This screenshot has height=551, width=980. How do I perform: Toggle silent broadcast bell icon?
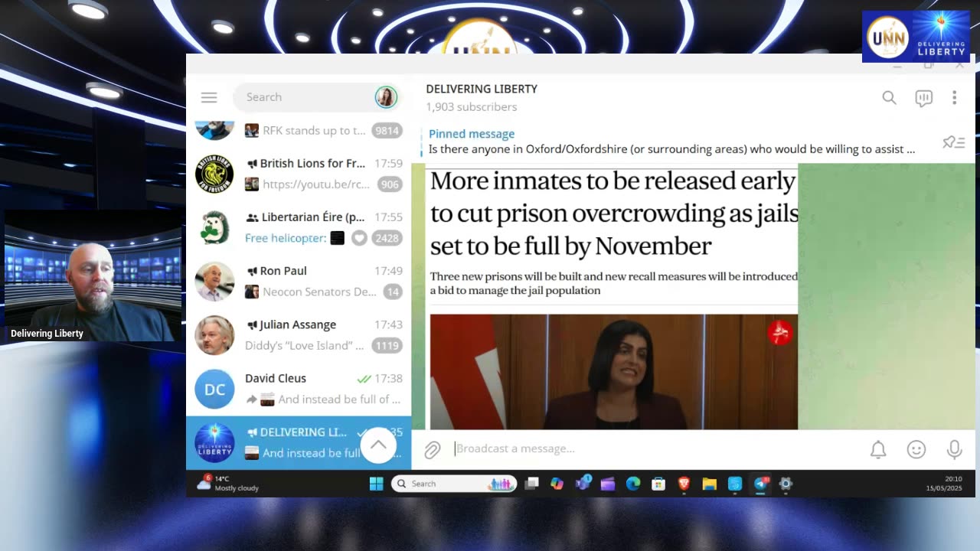(878, 450)
